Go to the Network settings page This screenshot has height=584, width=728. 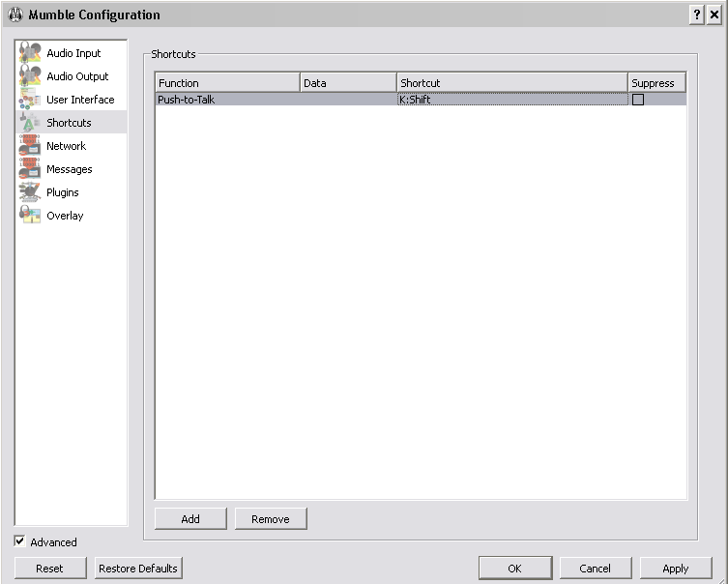coord(72,145)
